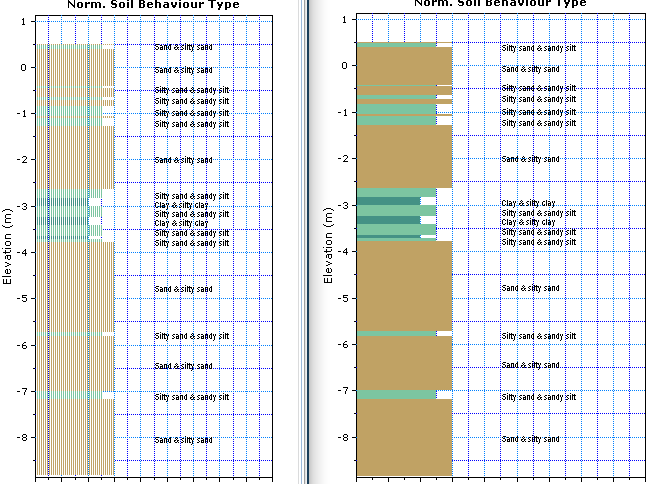Image resolution: width=654 pixels, height=484 pixels.
Task: Click elevation tick -3 on the left chart
Action: click(x=22, y=206)
